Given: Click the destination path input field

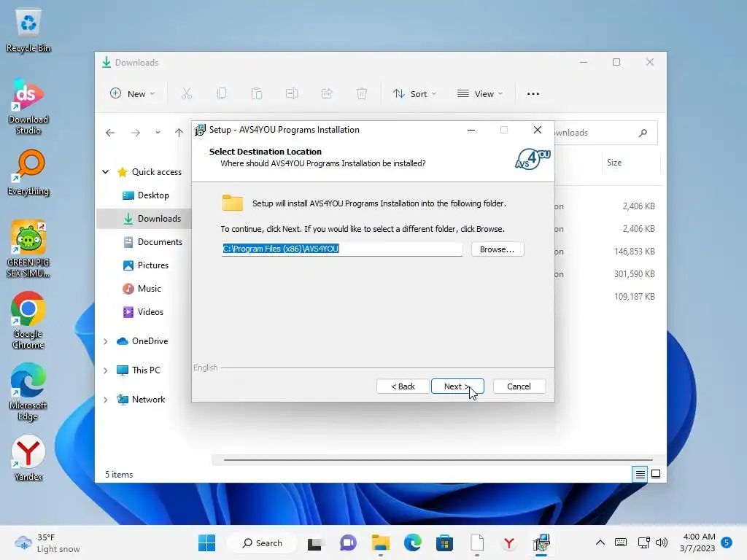Looking at the screenshot, I should point(341,249).
